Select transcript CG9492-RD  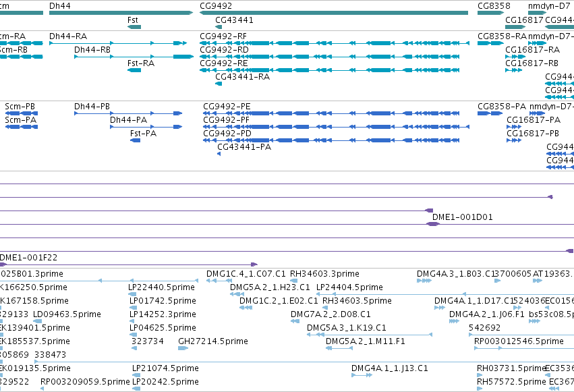[x=329, y=57]
